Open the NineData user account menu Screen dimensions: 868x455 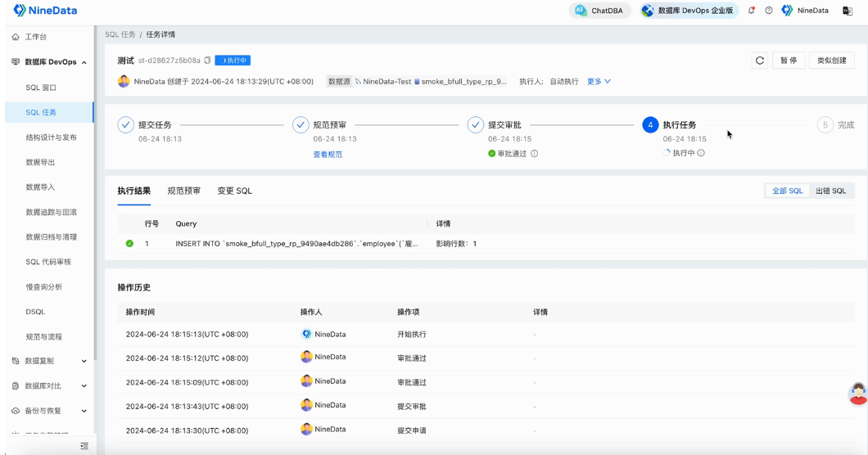pos(805,11)
